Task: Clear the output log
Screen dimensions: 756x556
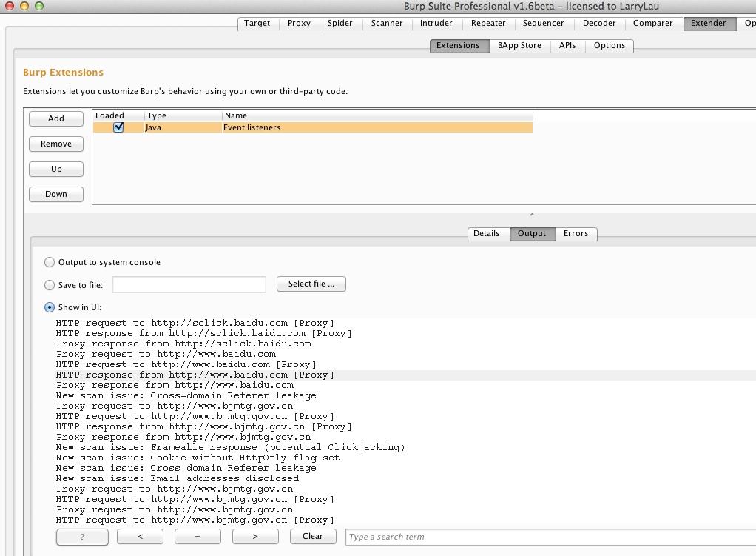Action: pos(312,536)
